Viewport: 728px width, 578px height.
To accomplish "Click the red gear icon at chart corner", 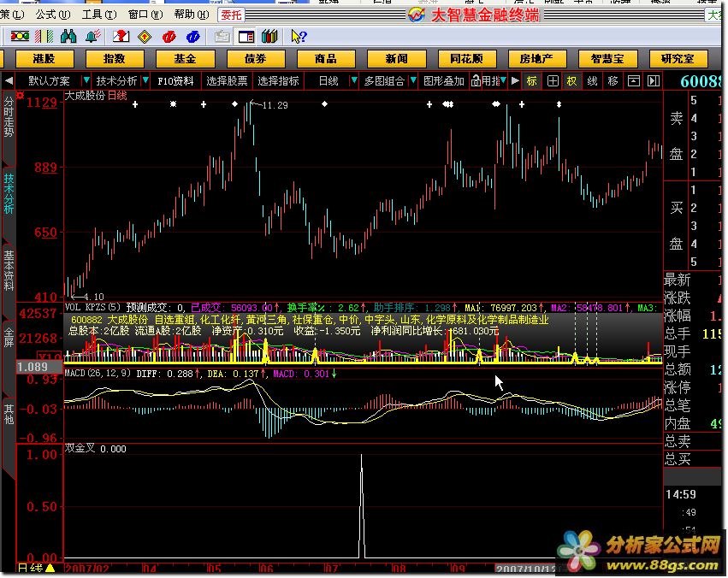I will (20, 95).
